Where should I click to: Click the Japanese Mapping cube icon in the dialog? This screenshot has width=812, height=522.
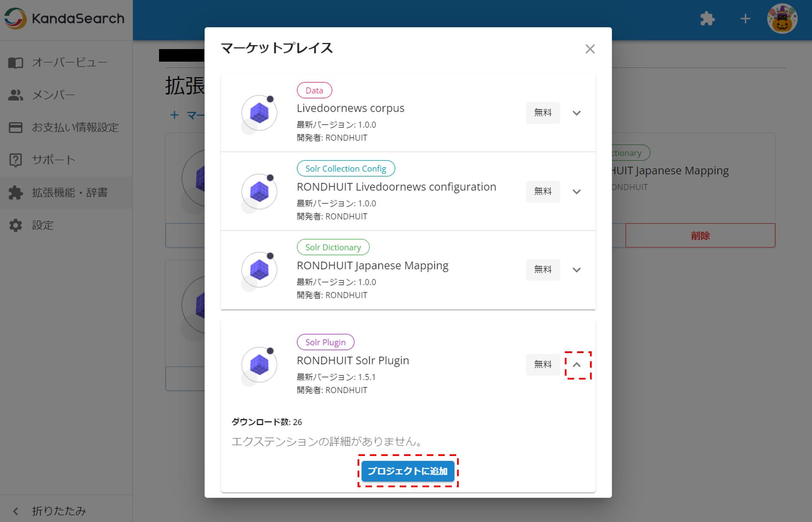click(259, 270)
